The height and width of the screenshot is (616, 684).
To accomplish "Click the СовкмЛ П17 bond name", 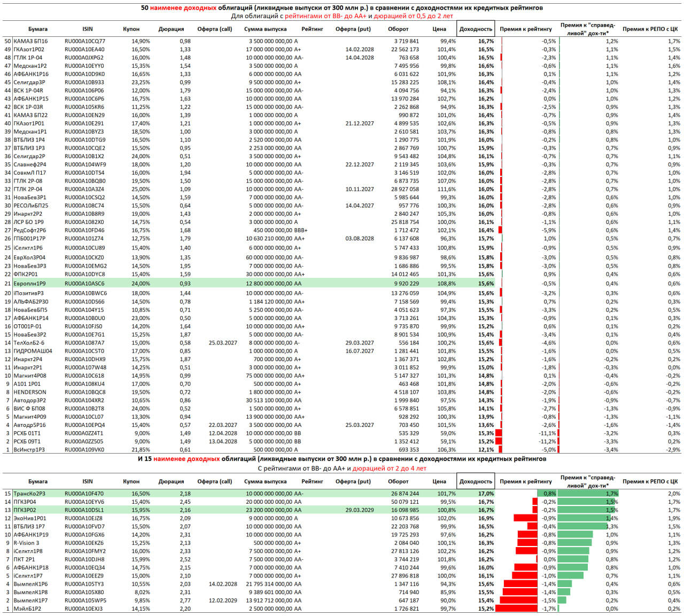I will [x=30, y=173].
